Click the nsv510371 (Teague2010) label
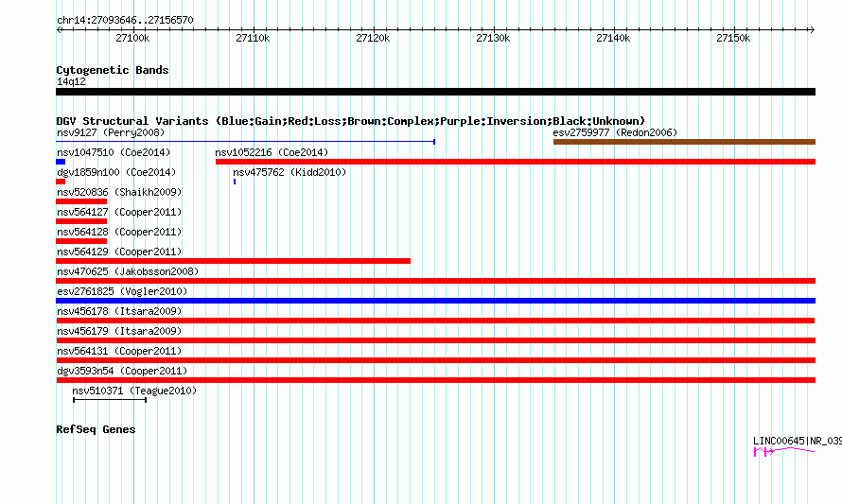The width and height of the screenshot is (842, 504). pos(134,391)
